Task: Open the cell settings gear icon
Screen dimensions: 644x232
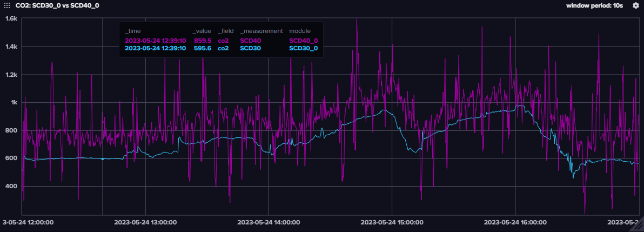Action: (635, 5)
